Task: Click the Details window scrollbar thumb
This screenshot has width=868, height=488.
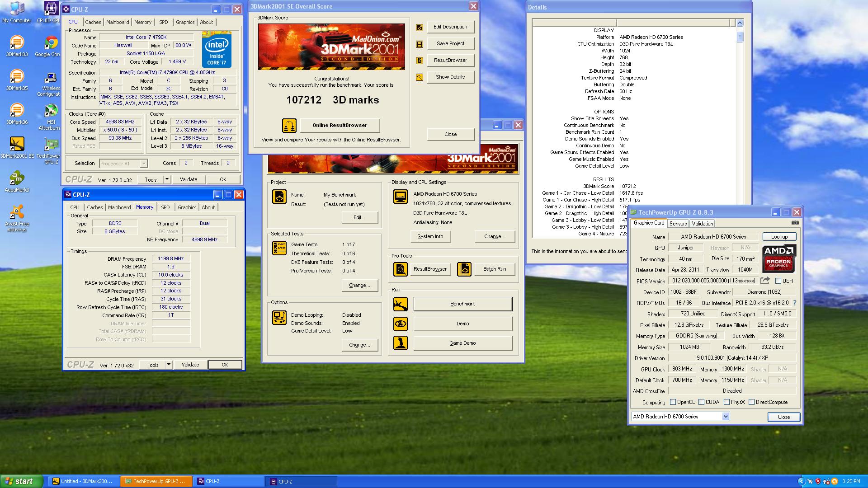Action: point(740,37)
